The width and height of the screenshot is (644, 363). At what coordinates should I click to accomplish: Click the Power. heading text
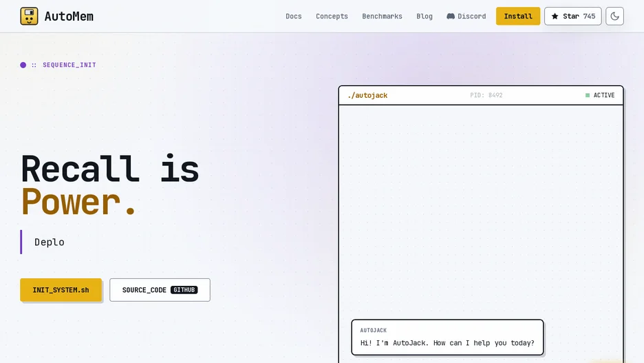coord(78,202)
